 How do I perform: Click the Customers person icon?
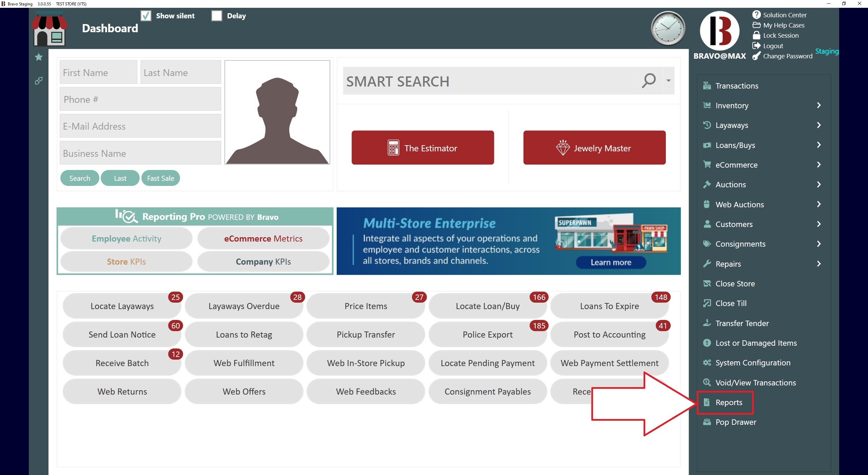point(707,224)
